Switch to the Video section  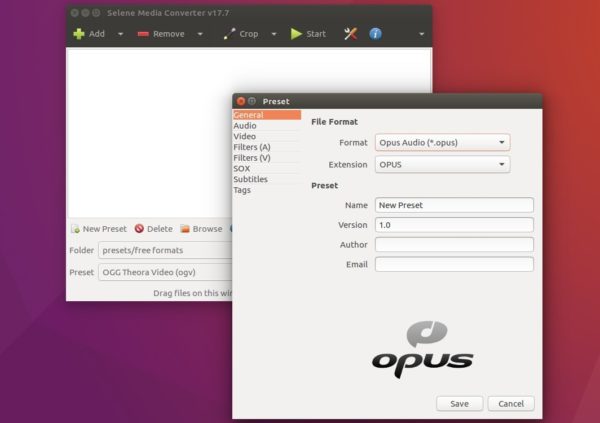tap(267, 136)
